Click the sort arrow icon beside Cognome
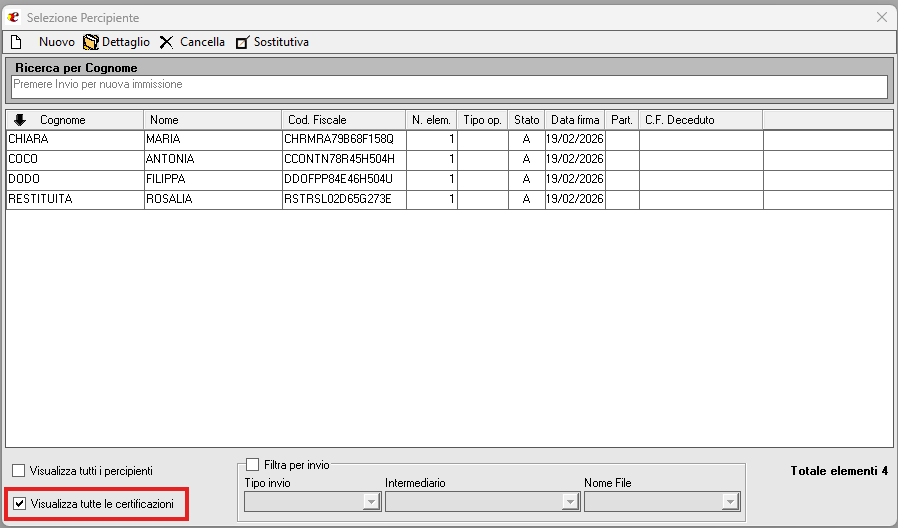Viewport: 898px width, 528px height. tap(20, 120)
